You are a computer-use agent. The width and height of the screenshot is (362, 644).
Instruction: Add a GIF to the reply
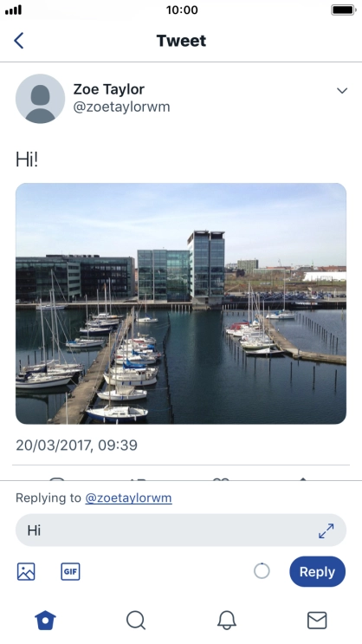coord(70,571)
